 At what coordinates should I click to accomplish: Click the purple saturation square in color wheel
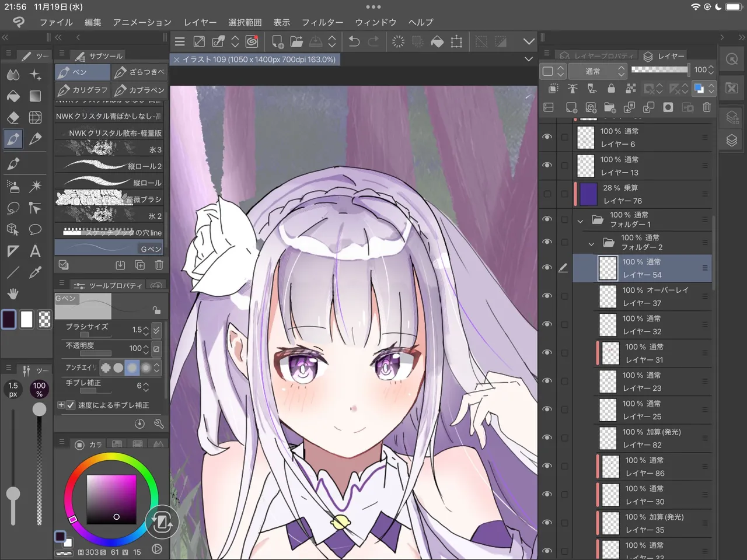click(x=111, y=499)
